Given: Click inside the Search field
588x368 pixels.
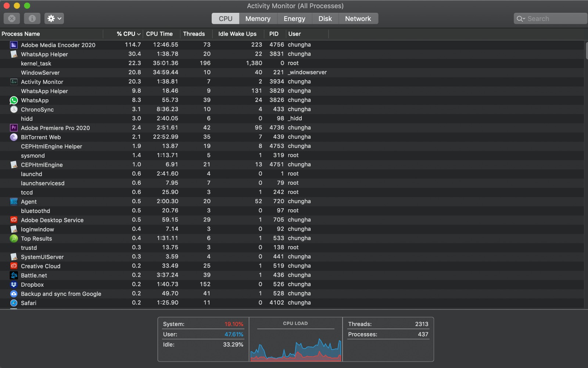Looking at the screenshot, I should point(550,19).
